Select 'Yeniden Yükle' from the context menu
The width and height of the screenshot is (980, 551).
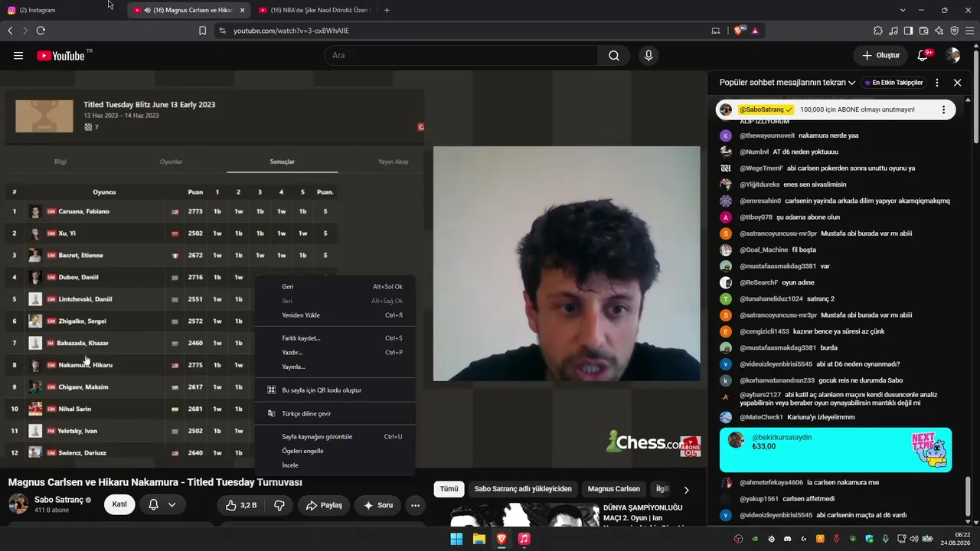pyautogui.click(x=335, y=315)
